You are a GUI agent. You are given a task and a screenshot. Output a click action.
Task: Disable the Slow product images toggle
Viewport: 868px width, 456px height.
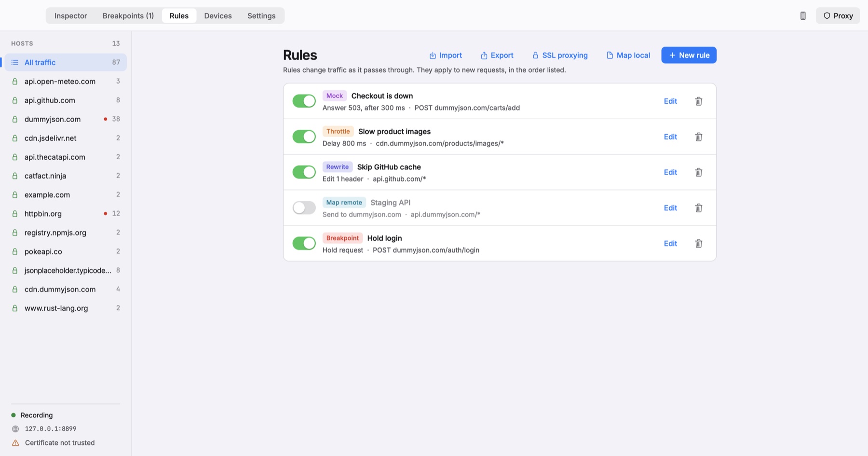coord(304,137)
